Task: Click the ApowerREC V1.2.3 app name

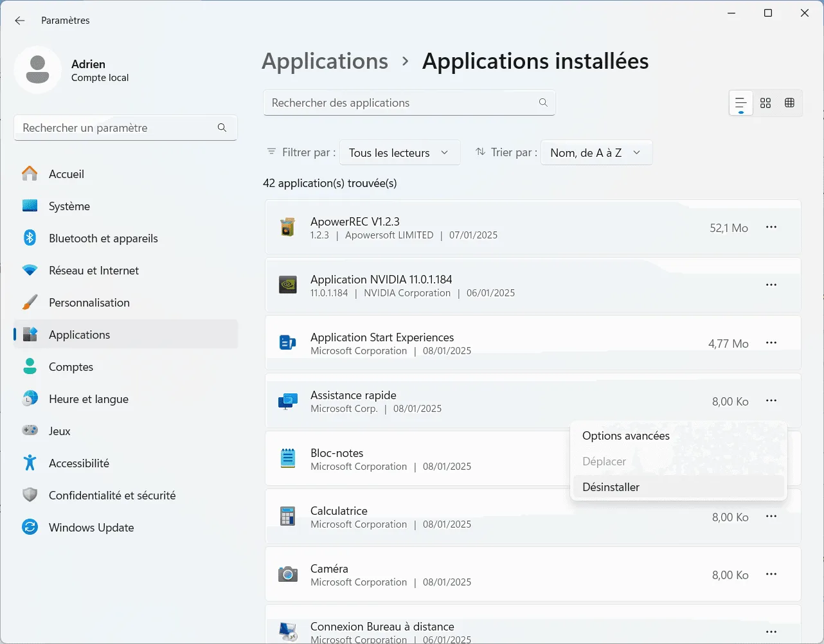Action: click(355, 222)
